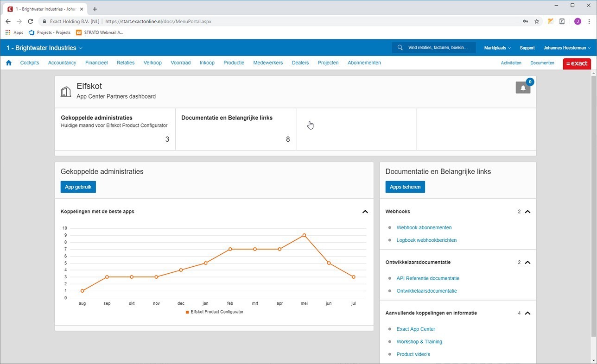Open Webhook-abonnementen link
597x364 pixels.
tap(424, 227)
